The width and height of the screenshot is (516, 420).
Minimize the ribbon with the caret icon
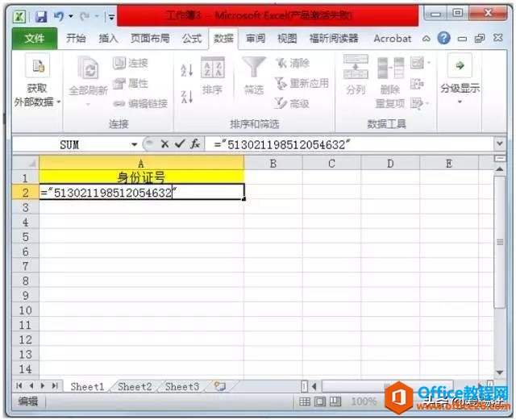427,39
